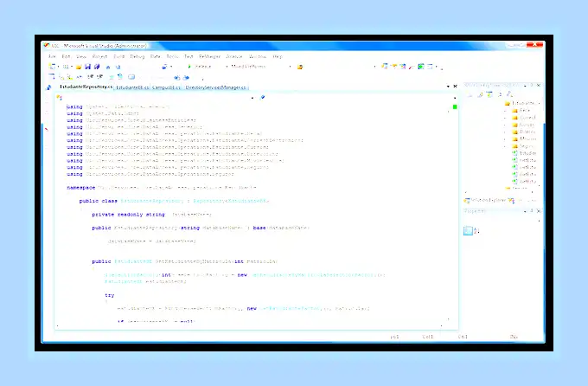Click the Solution Explorer Show All Files icon
The height and width of the screenshot is (386, 588).
(x=480, y=94)
